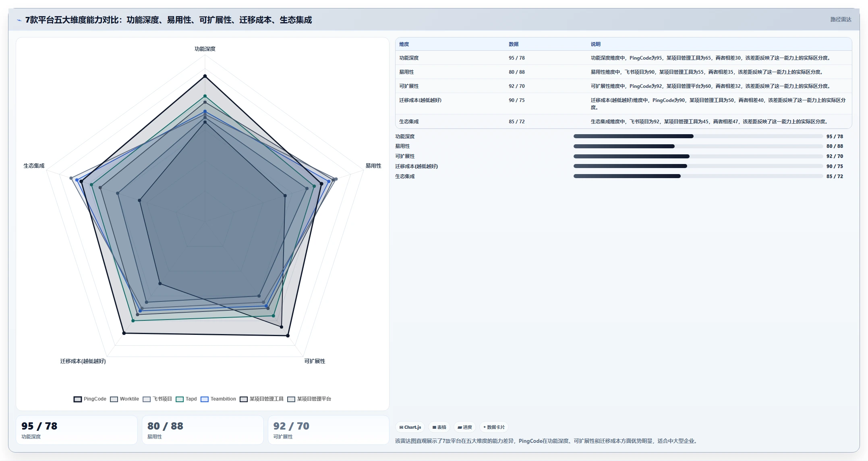
Task: Select the 95 / 78 功能深度 data card
Action: pyautogui.click(x=77, y=430)
